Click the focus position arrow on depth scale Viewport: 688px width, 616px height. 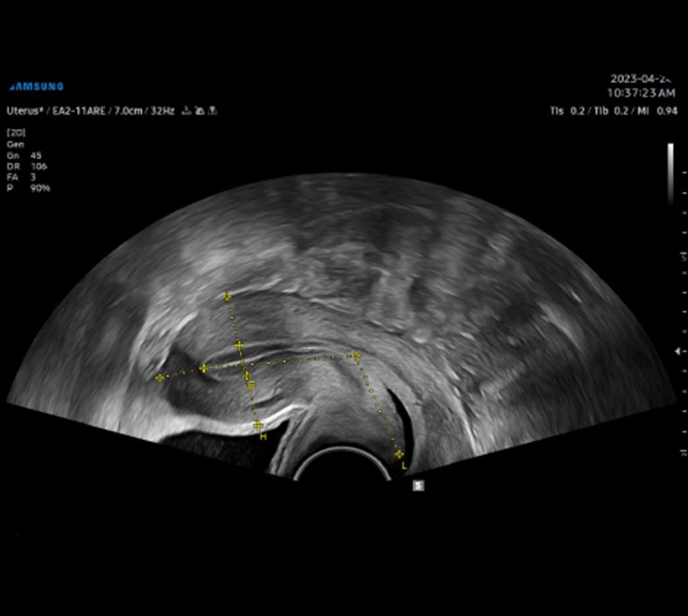click(x=679, y=349)
